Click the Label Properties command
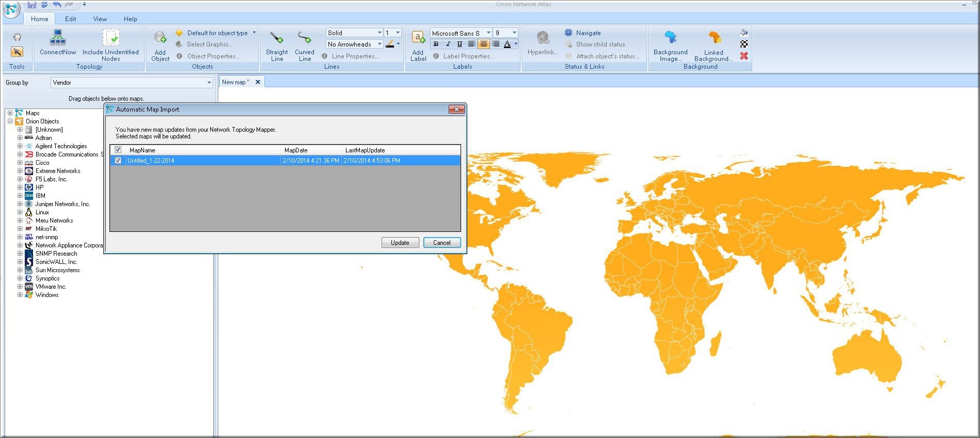This screenshot has width=980, height=438. (464, 56)
